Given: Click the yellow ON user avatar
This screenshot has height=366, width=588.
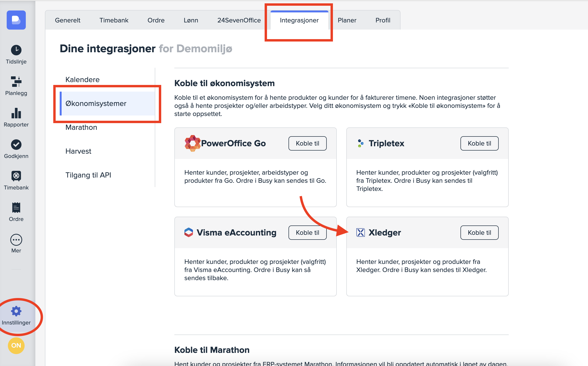Looking at the screenshot, I should tap(16, 345).
